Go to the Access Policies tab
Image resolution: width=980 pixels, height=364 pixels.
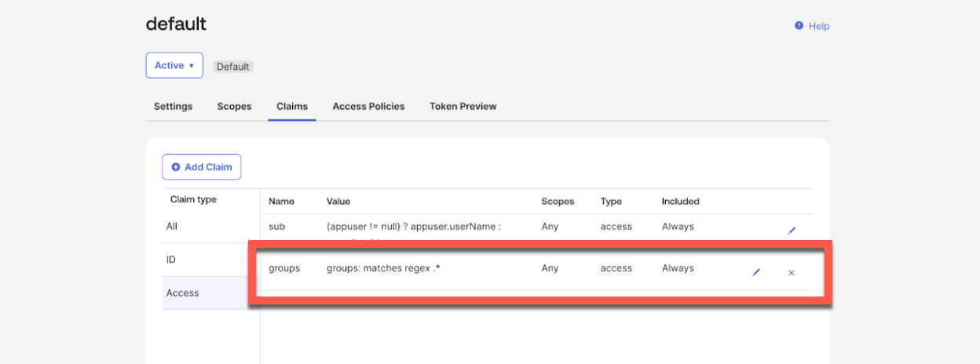point(368,106)
